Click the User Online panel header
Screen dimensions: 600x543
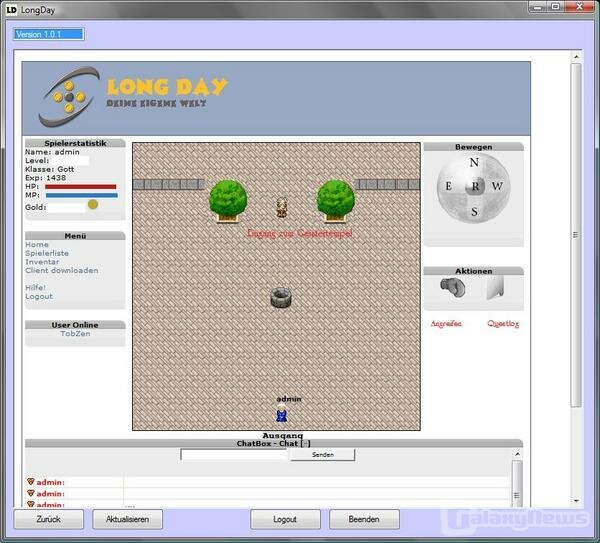click(75, 325)
